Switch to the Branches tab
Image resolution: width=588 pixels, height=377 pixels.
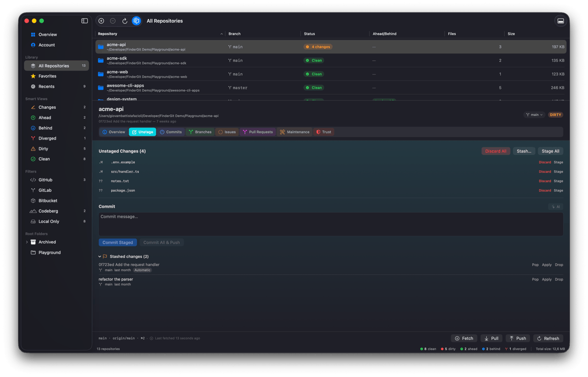(200, 132)
